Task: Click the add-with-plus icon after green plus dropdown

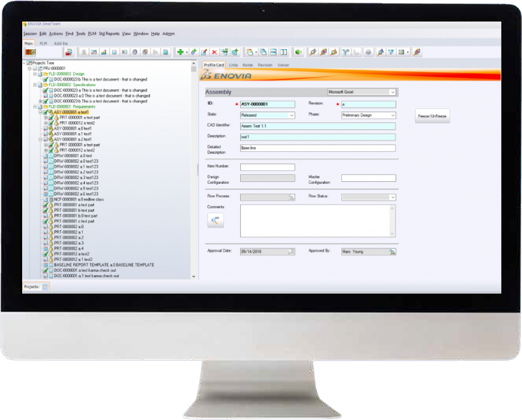Action: [194, 52]
